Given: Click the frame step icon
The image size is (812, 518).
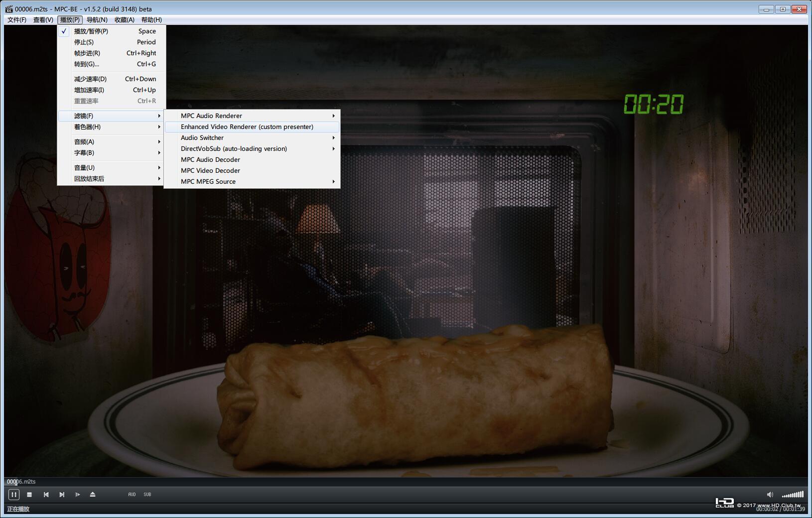Looking at the screenshot, I should coord(77,495).
